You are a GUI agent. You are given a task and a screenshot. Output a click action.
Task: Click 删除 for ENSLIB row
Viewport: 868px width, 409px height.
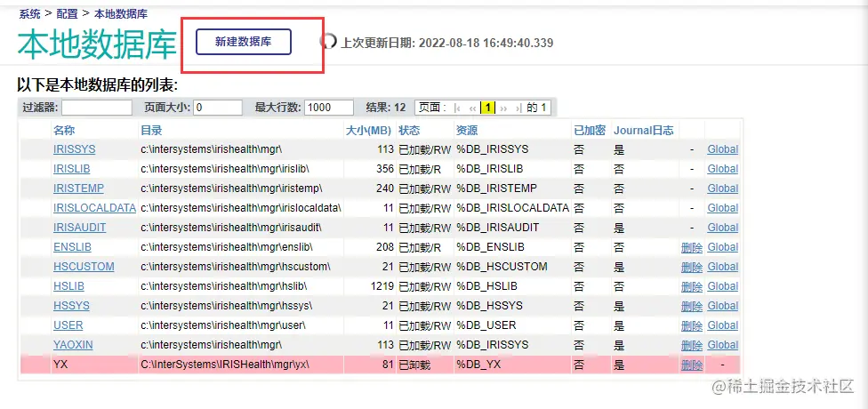(x=692, y=247)
